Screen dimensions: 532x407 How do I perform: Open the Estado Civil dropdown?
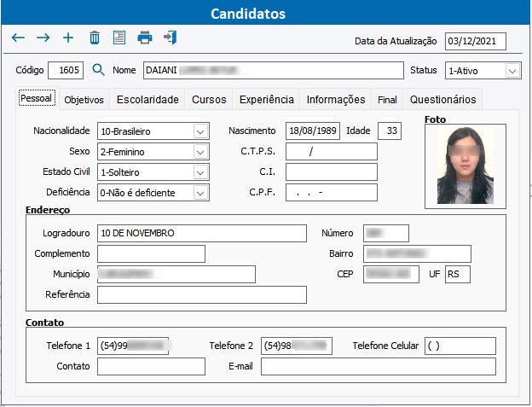pyautogui.click(x=200, y=172)
